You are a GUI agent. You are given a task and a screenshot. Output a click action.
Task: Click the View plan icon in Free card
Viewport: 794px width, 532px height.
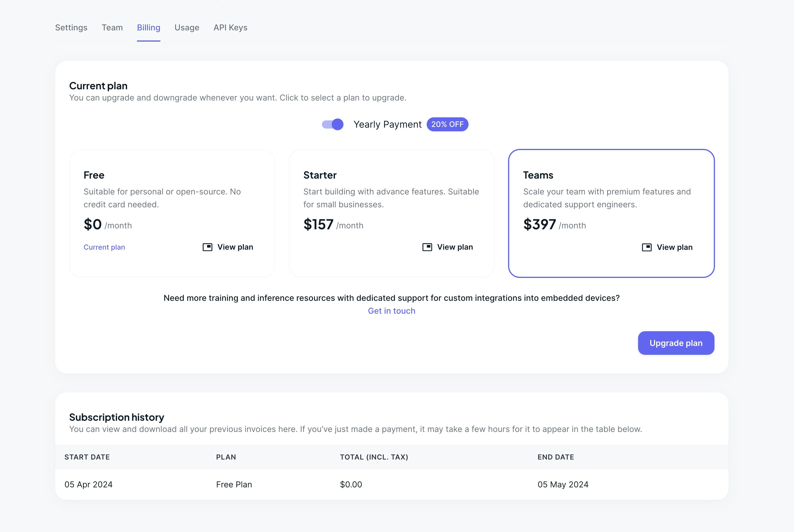pos(207,247)
